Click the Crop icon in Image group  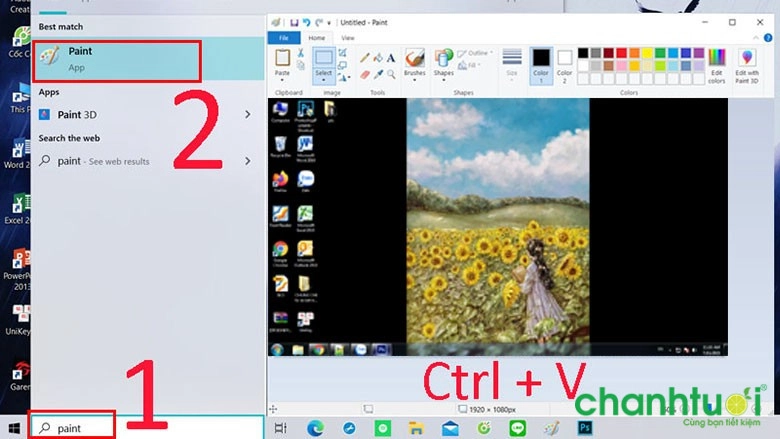coord(342,52)
